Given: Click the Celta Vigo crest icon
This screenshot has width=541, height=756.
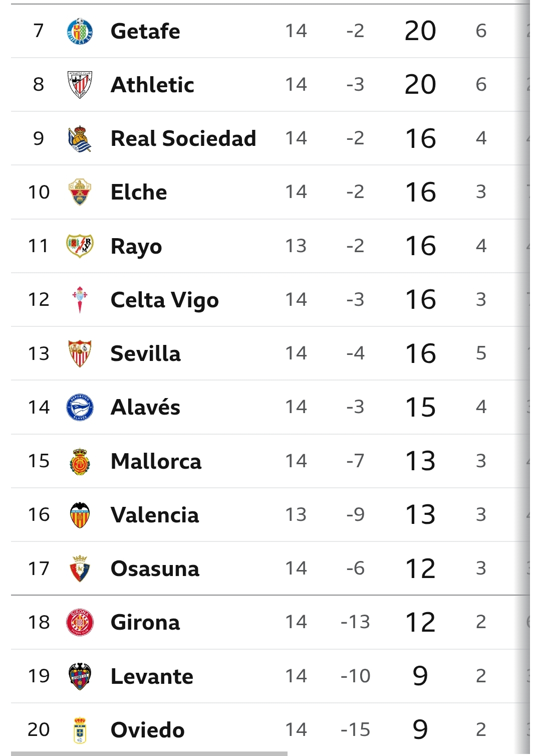Looking at the screenshot, I should tap(80, 300).
